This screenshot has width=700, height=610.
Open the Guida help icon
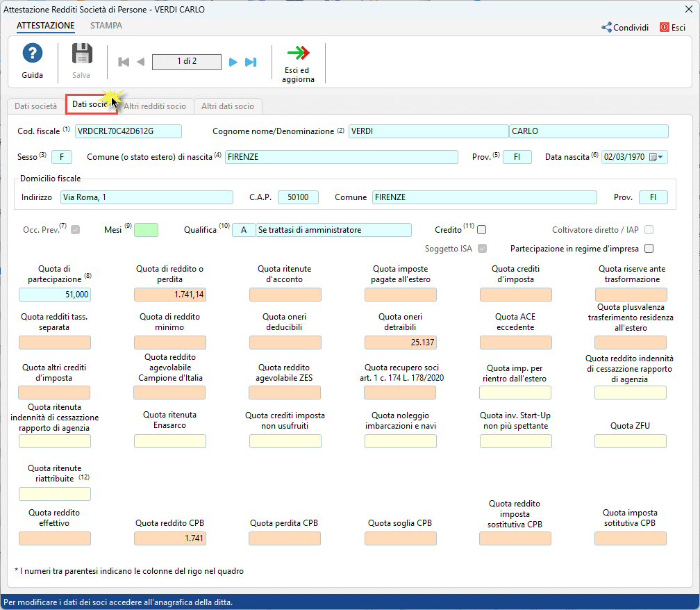(32, 54)
